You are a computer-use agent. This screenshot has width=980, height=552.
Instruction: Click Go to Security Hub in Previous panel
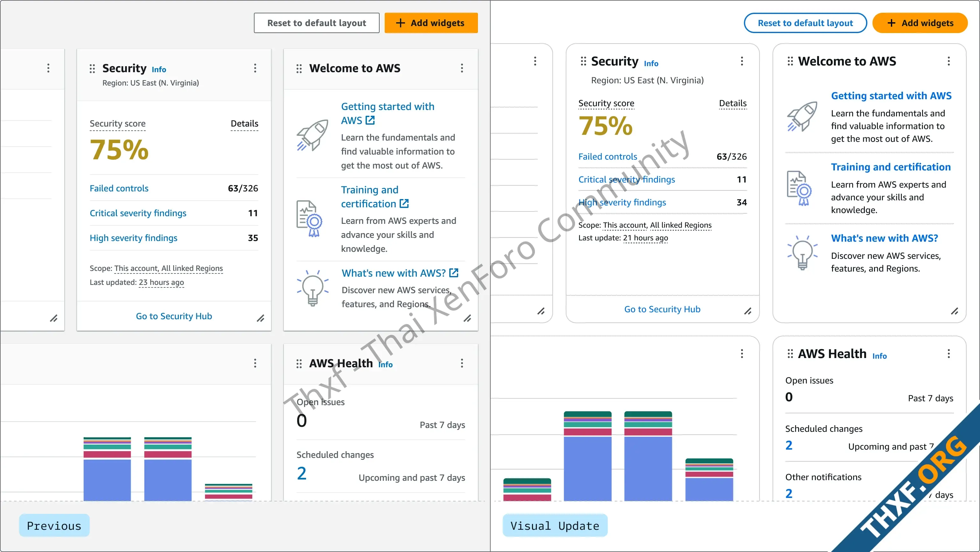click(x=174, y=316)
